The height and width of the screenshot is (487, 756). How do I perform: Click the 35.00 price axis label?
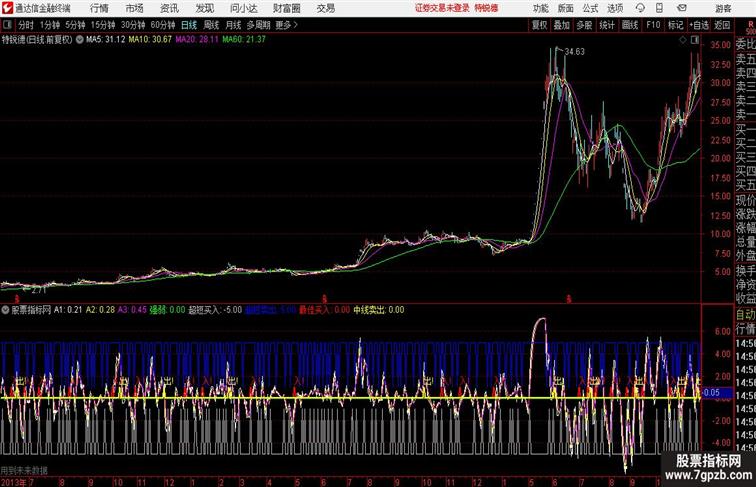point(720,45)
